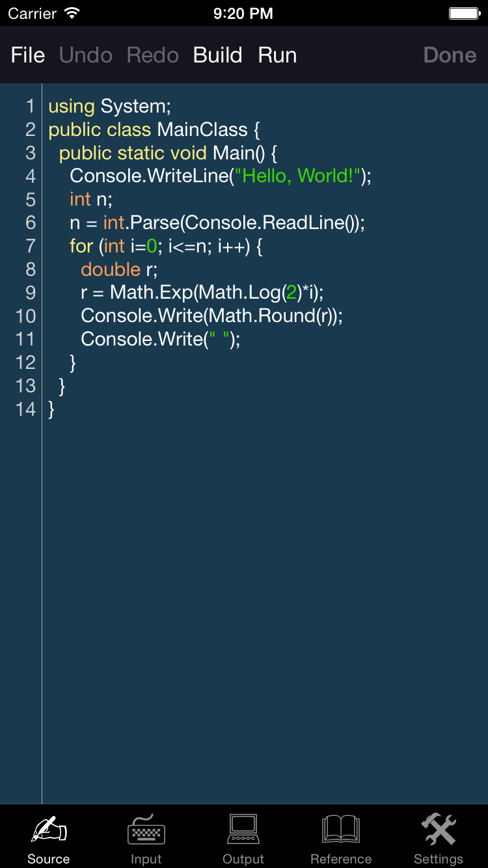This screenshot has width=488, height=868.
Task: Tap Done to dismiss keyboard
Action: click(450, 55)
